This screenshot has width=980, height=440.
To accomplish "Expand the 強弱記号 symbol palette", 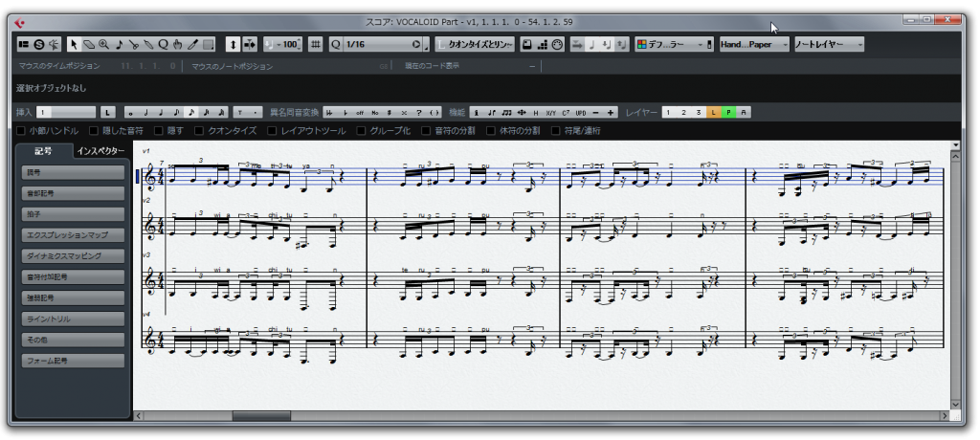I will [x=73, y=298].
